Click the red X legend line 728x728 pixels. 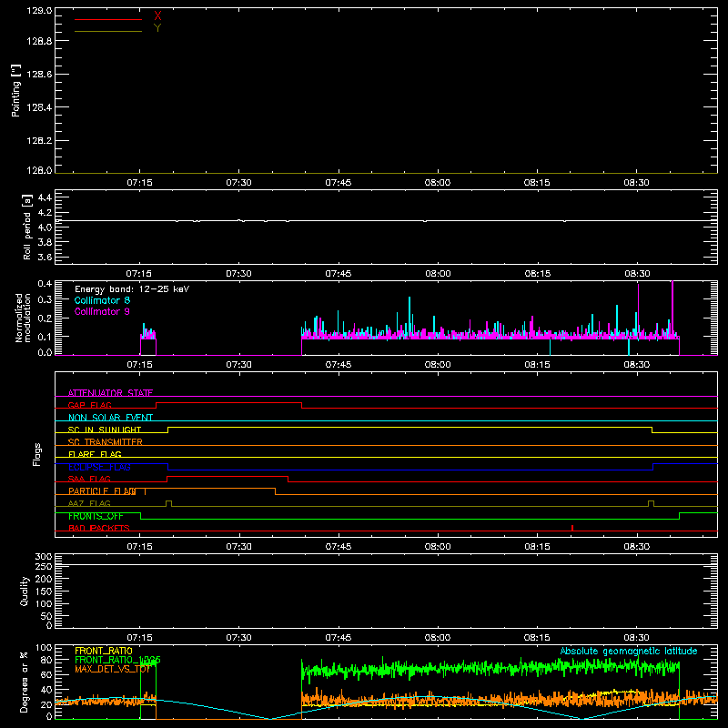pos(108,19)
